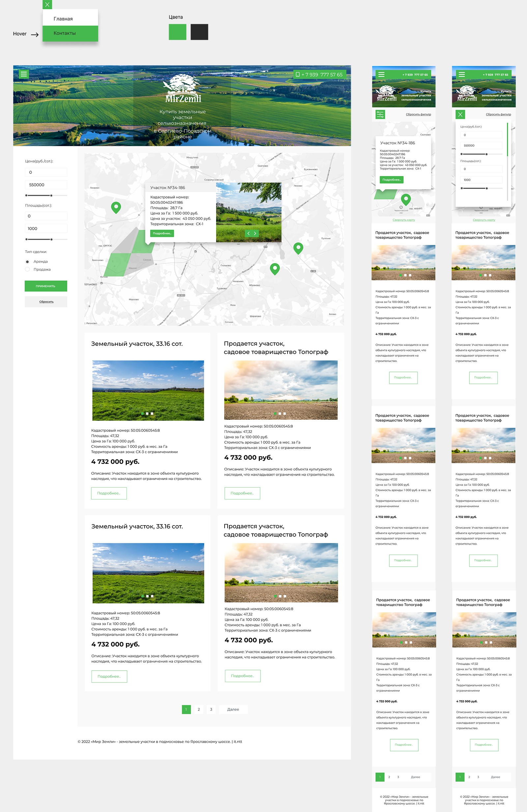527x812 pixels.
Task: Click the 550000 price field in desktop filter
Action: (x=46, y=185)
